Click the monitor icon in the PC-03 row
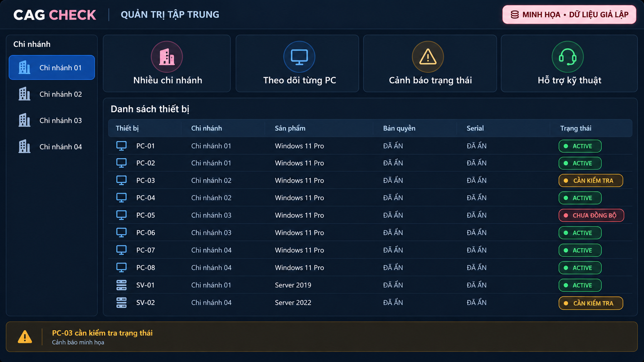 (x=121, y=180)
